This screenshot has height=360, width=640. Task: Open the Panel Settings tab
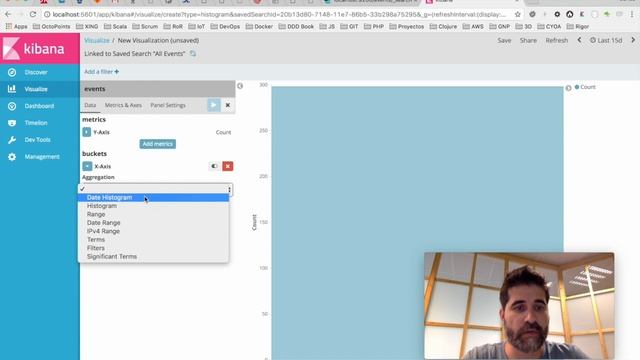(x=168, y=105)
